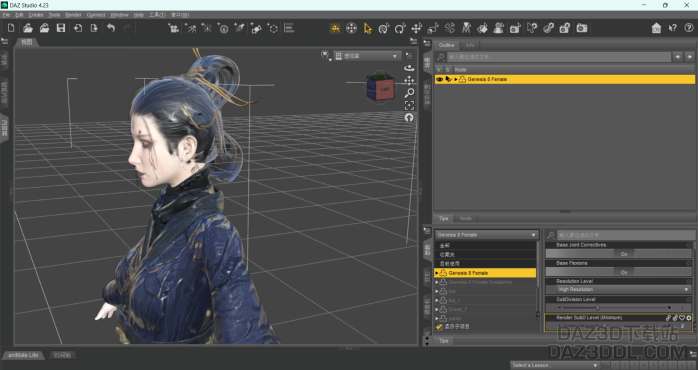The height and width of the screenshot is (370, 698).
Task: Click the Outline panel previous arrow button
Action: (678, 57)
